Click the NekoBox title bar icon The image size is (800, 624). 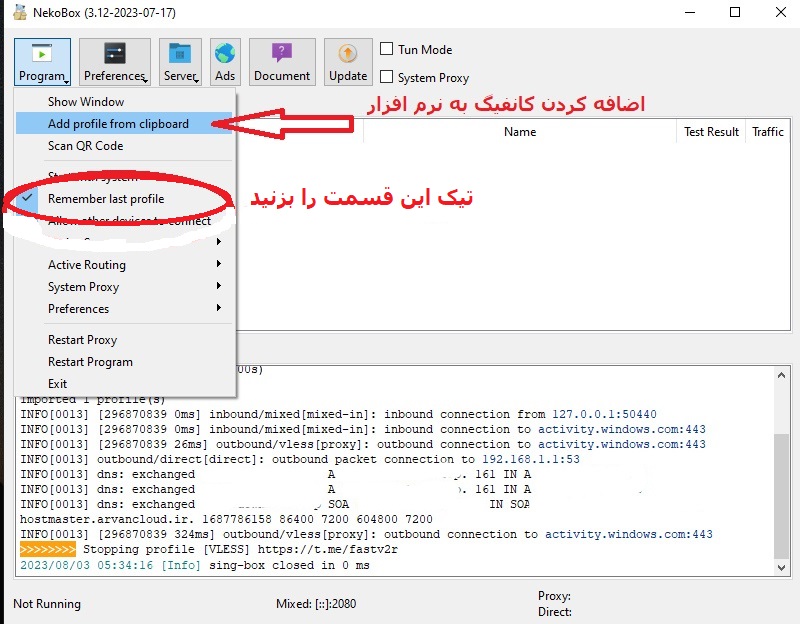coord(22,13)
